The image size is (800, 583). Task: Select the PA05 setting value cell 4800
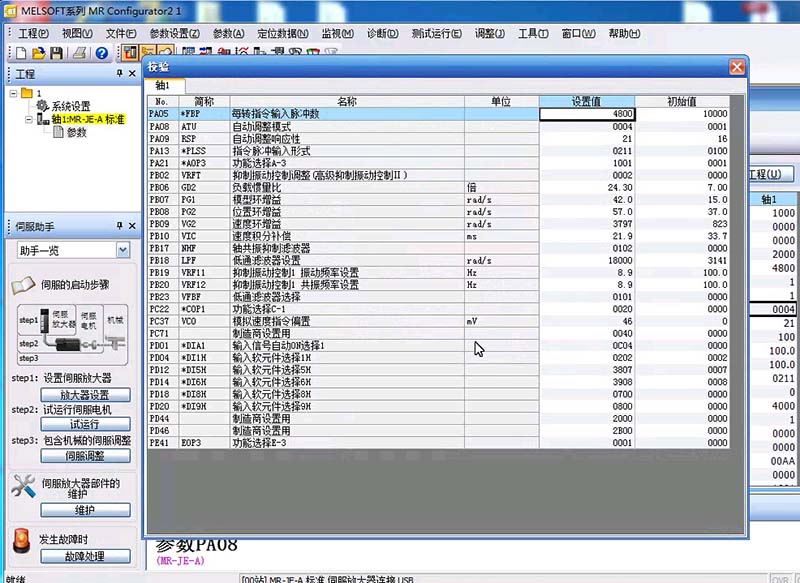point(586,114)
